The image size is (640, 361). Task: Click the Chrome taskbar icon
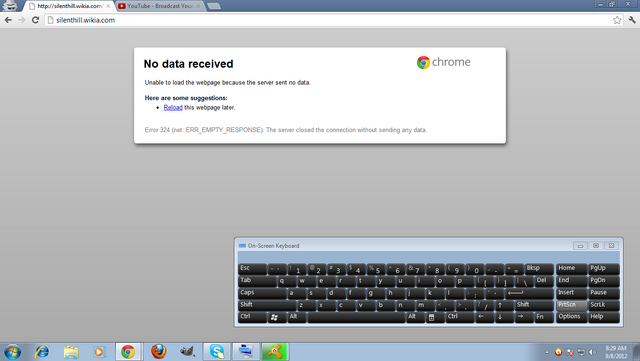(x=128, y=352)
